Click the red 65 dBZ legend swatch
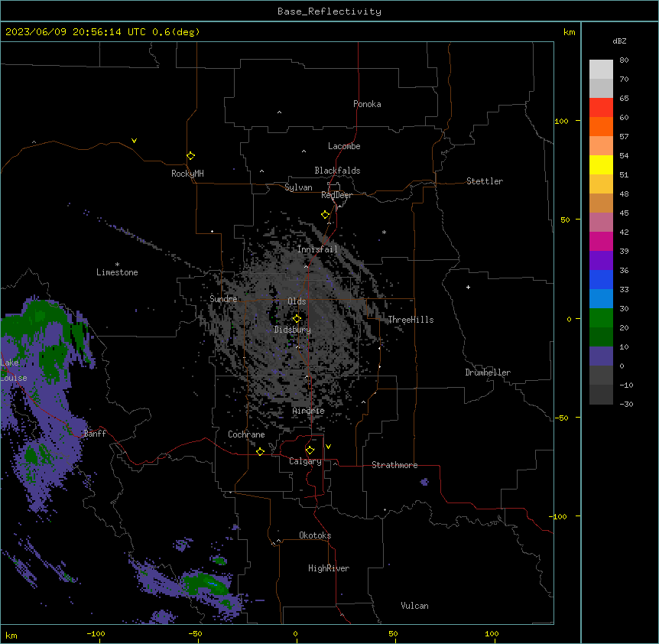Screen dimensions: 659x644 coord(601,107)
